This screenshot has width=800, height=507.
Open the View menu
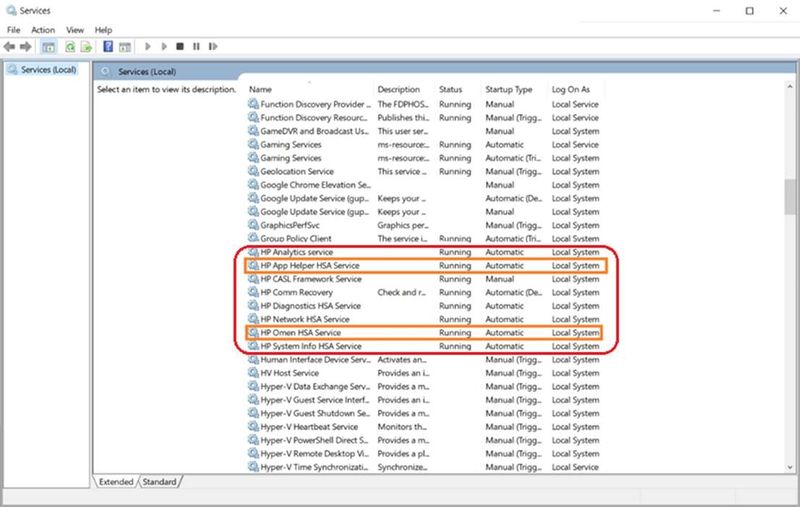pyautogui.click(x=75, y=30)
